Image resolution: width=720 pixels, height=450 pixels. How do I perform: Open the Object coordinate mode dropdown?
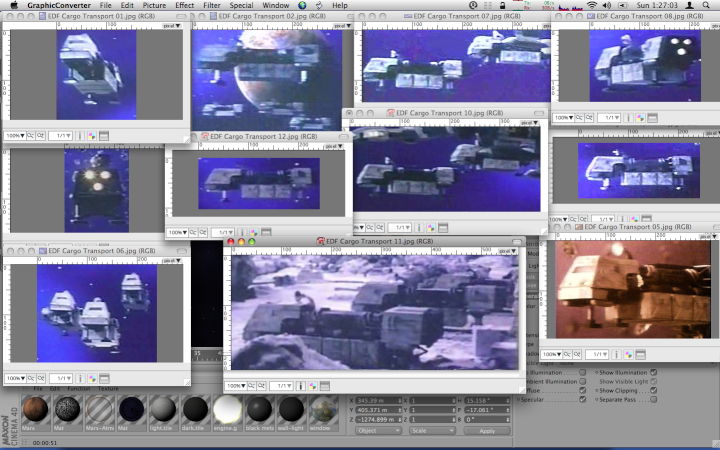[x=378, y=431]
